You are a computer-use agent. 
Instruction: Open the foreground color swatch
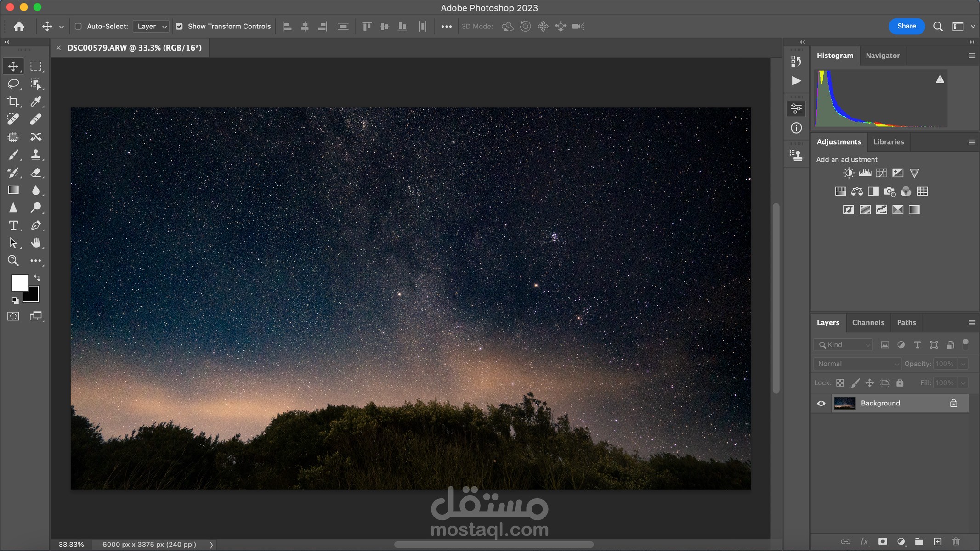click(20, 283)
